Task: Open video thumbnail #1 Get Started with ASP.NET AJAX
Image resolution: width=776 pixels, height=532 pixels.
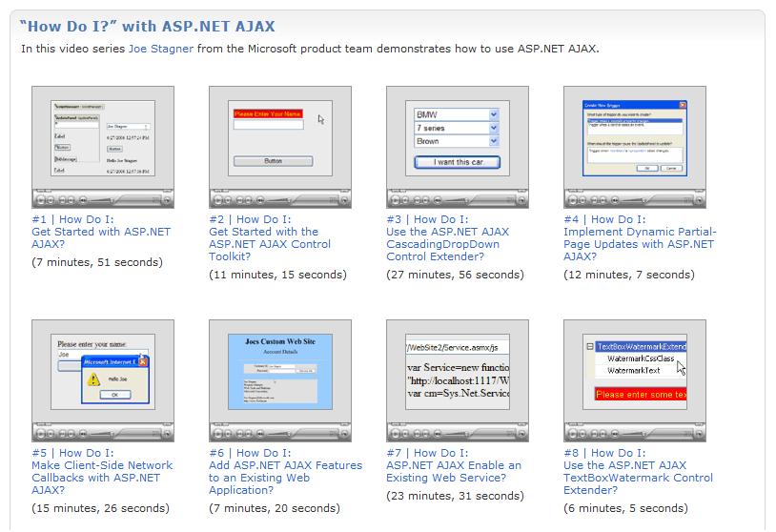Action: pos(103,147)
